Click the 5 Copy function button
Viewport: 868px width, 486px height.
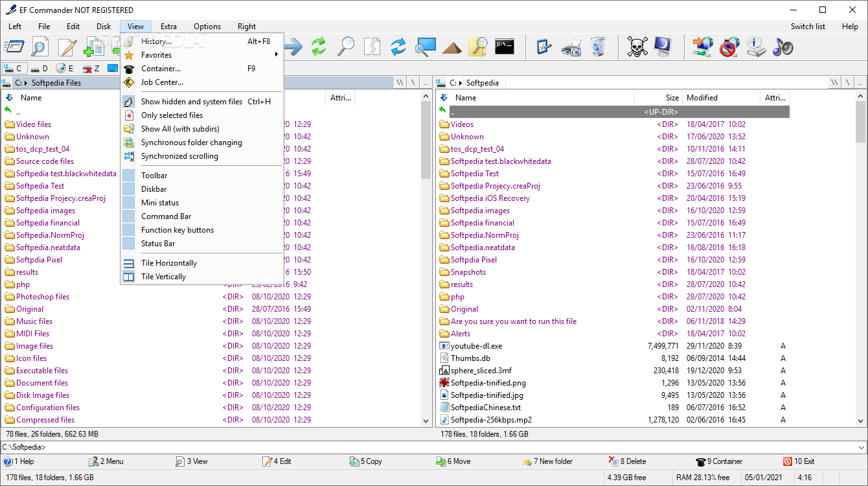click(x=366, y=461)
